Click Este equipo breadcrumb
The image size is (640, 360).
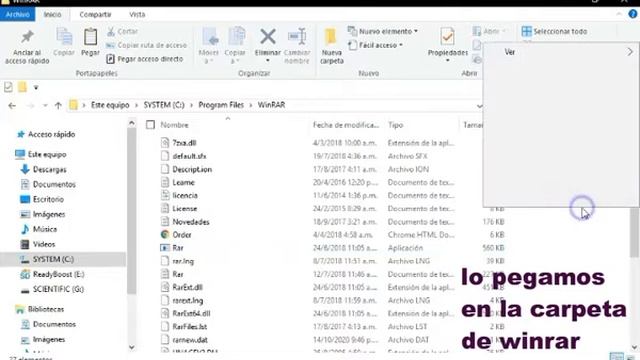[x=110, y=105]
